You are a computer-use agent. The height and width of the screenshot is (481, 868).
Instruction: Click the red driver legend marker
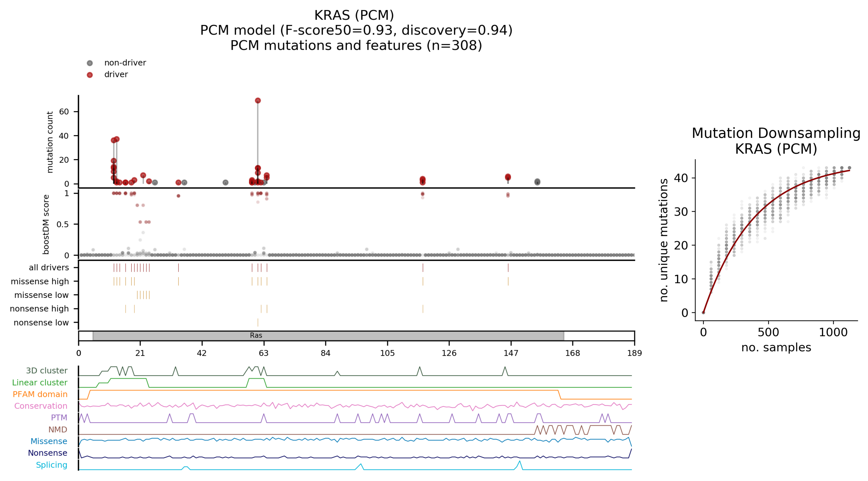coord(90,75)
